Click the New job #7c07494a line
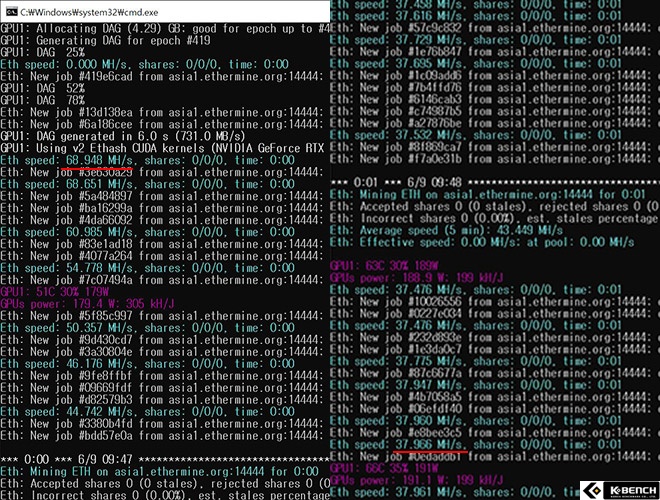660x500 pixels. click(162, 280)
